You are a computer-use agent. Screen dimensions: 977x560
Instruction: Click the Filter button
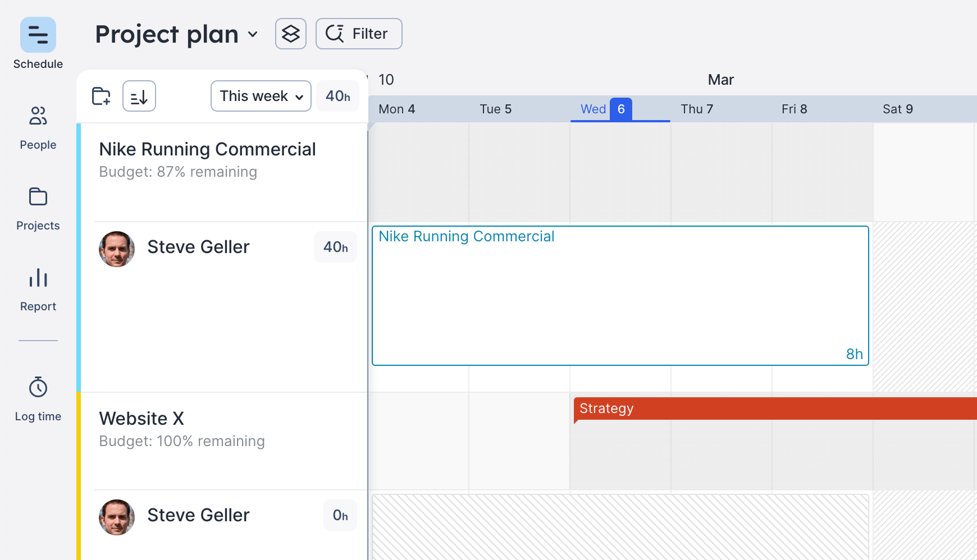click(x=359, y=34)
